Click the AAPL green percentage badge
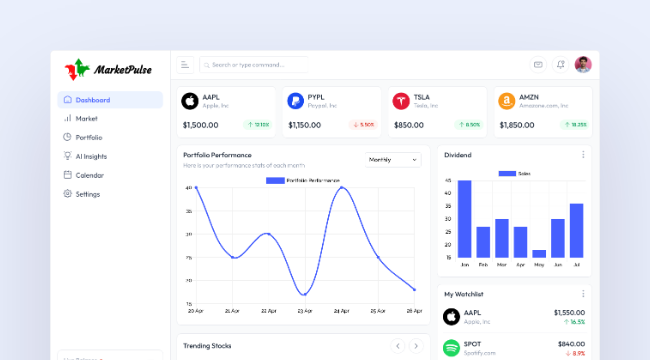650x360 pixels. [x=257, y=124]
